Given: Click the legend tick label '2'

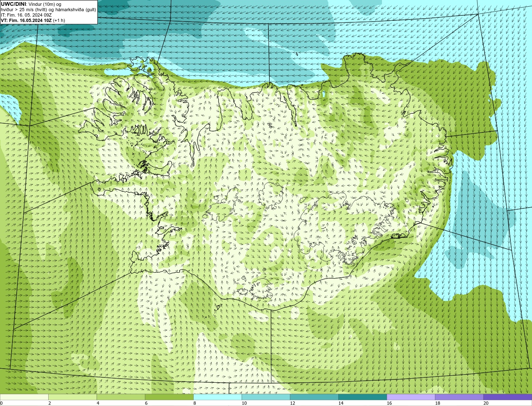Looking at the screenshot, I should 49,403.
